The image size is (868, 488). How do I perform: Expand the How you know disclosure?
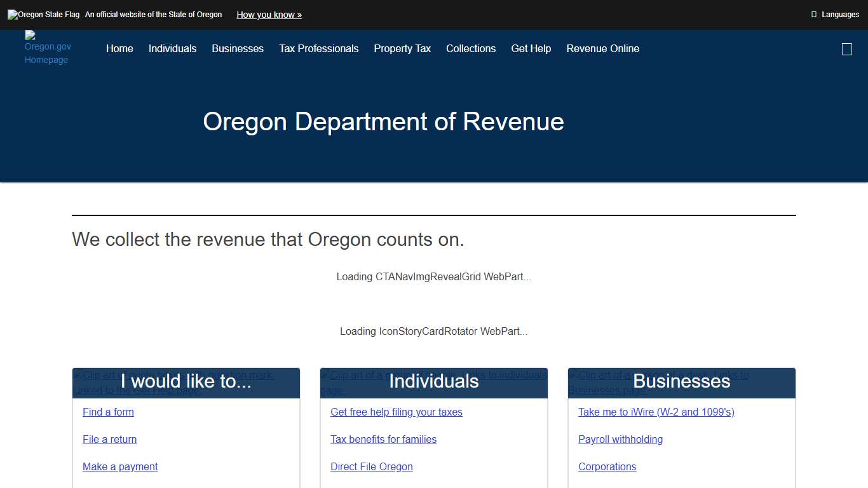click(x=269, y=15)
